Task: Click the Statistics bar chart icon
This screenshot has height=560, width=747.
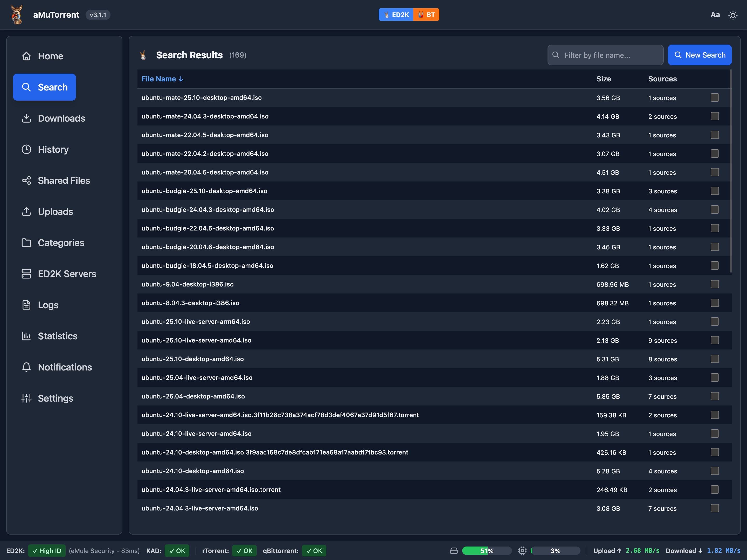Action: click(26, 336)
